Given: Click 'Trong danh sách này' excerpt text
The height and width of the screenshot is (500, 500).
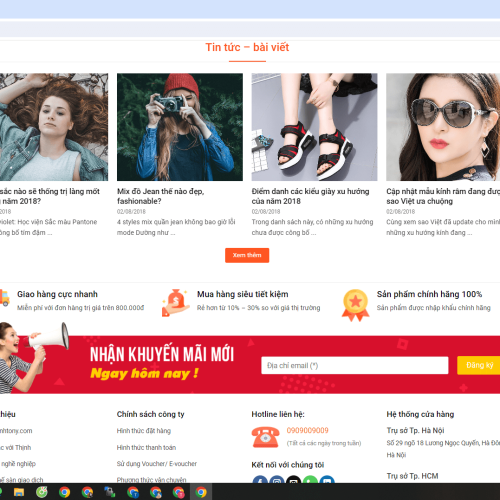Looking at the screenshot, I should pos(312,227).
